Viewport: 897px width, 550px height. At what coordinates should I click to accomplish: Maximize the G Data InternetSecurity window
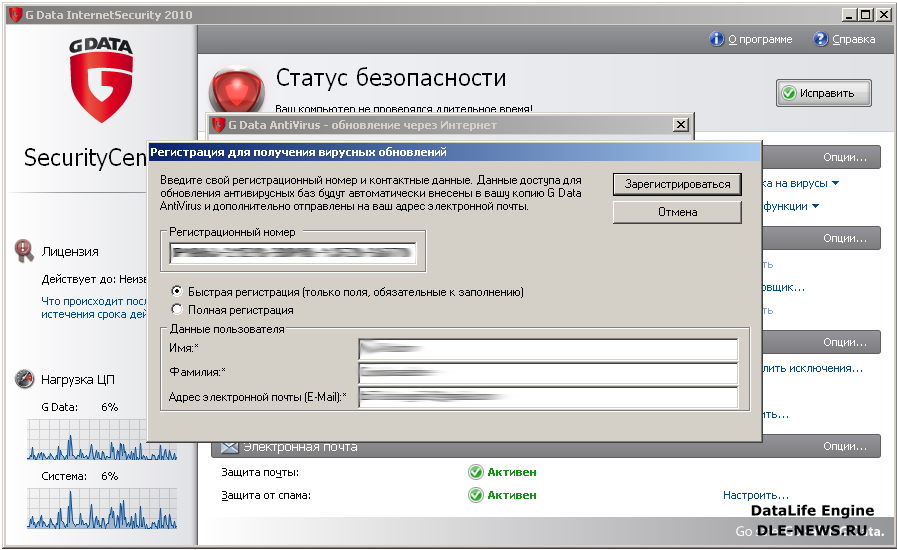pos(866,15)
